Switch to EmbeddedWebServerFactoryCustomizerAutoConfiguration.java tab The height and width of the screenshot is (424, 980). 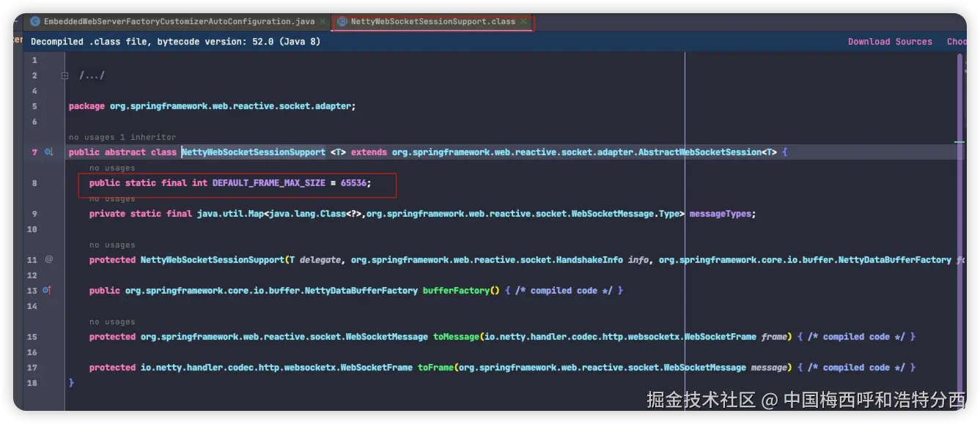tap(179, 22)
